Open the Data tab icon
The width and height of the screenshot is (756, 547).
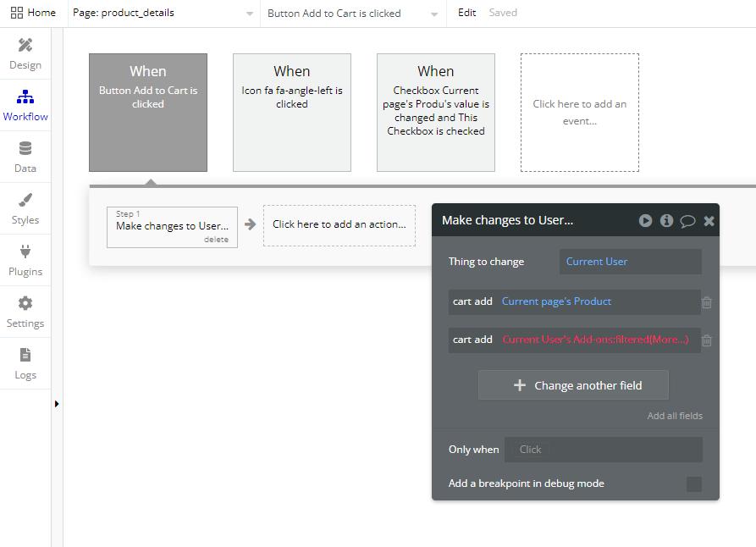(25, 148)
